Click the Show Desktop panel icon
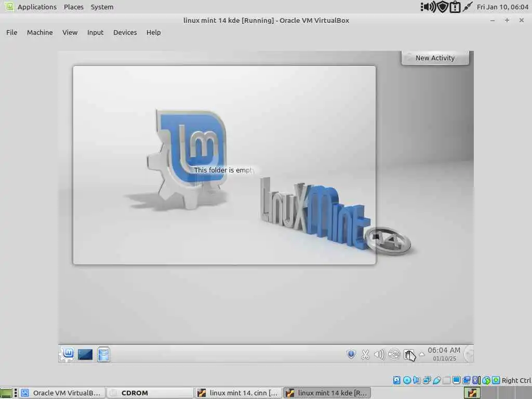 (x=85, y=354)
